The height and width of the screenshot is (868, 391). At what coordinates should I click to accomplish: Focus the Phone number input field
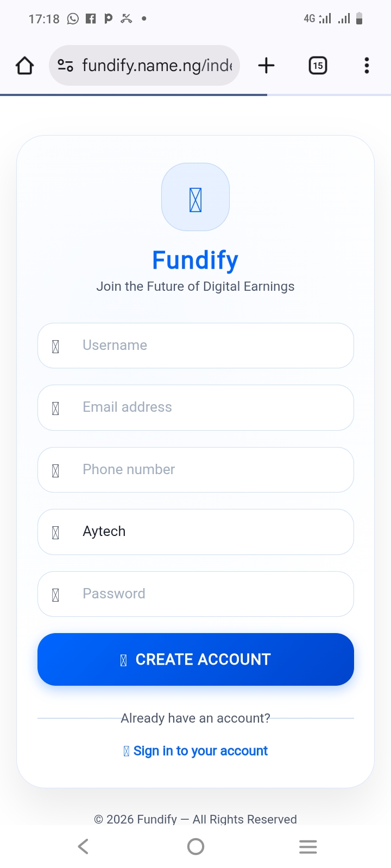click(x=212, y=470)
